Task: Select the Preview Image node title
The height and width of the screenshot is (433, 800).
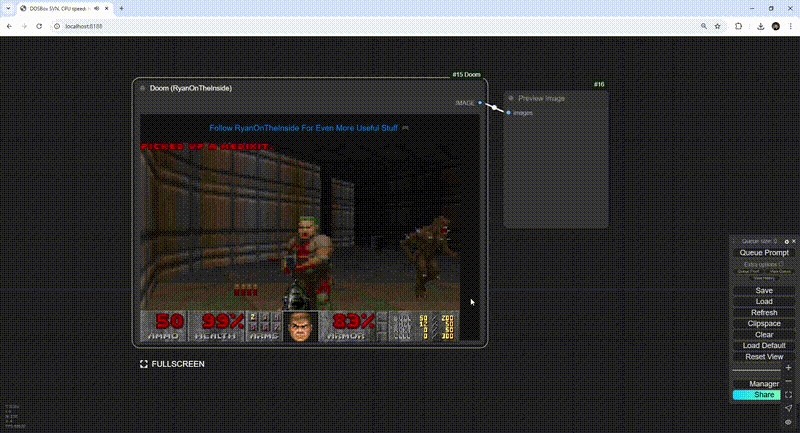Action: (541, 98)
